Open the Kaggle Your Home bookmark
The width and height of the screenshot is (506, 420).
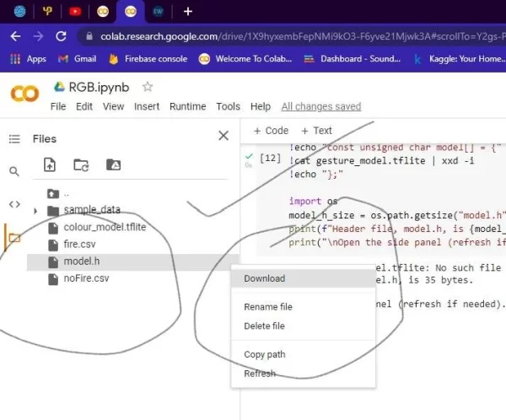[x=460, y=59]
